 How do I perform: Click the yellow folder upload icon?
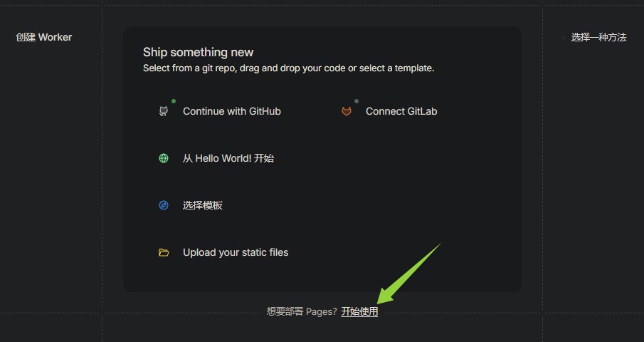point(164,252)
